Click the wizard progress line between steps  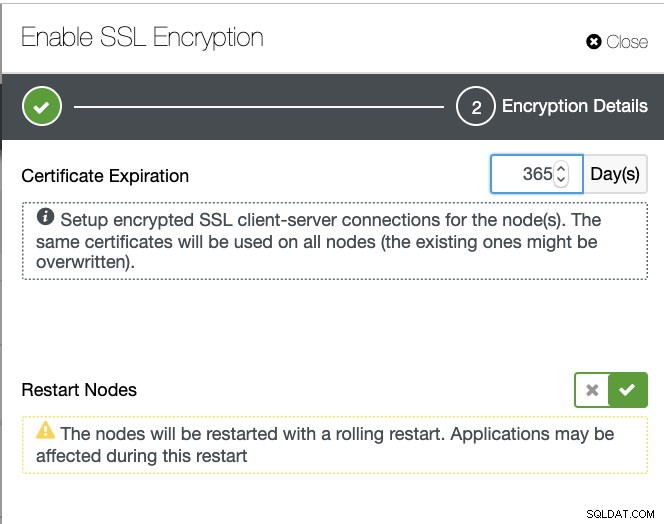click(259, 107)
